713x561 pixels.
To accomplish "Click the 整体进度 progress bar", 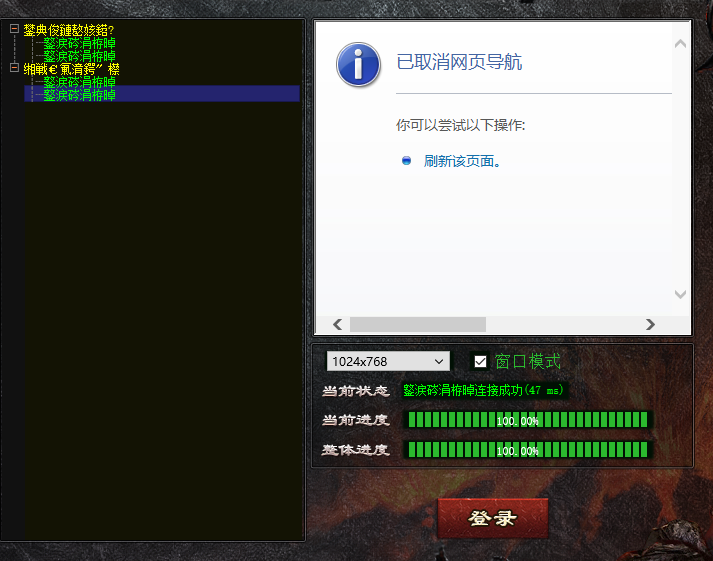I will (527, 450).
